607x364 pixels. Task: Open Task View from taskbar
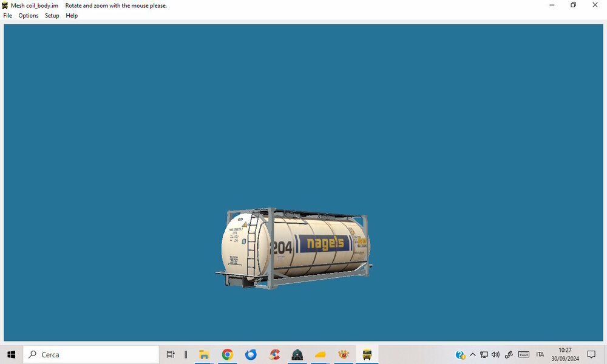(171, 354)
